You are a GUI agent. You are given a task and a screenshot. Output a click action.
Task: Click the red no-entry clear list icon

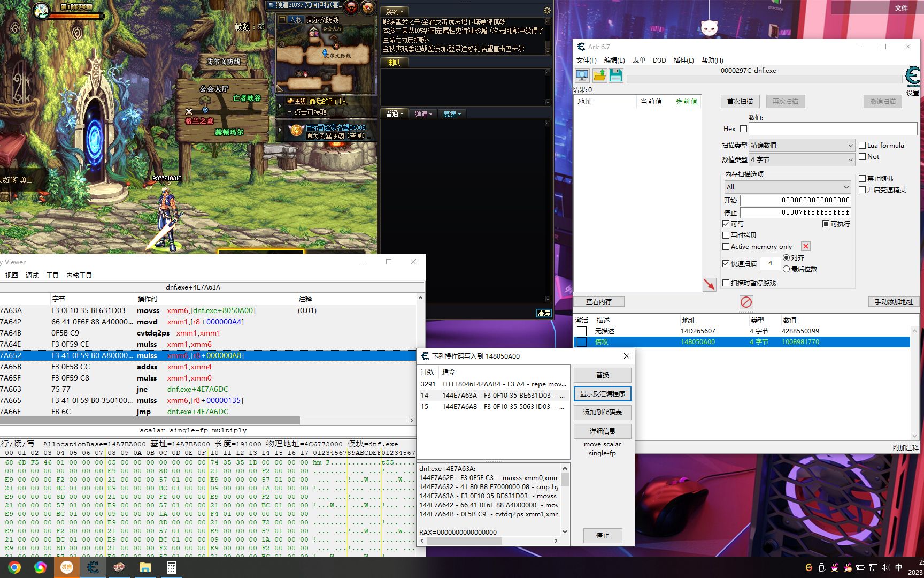click(x=746, y=302)
